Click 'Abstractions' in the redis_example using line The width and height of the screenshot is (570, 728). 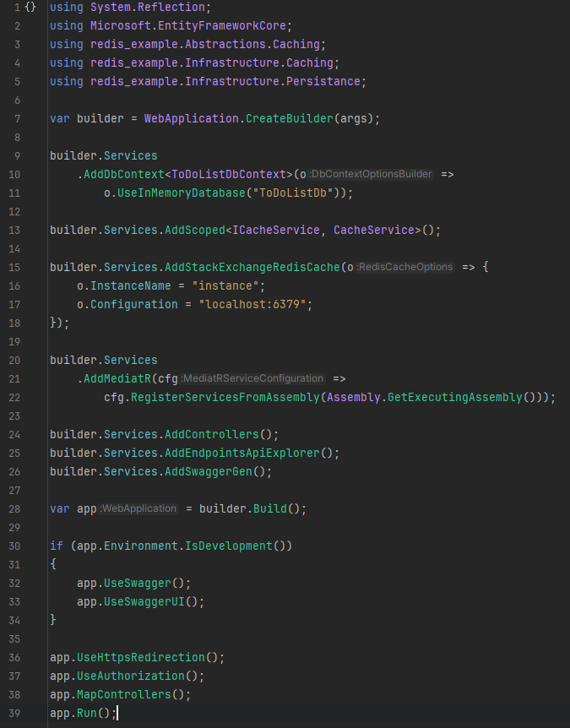[x=225, y=44]
